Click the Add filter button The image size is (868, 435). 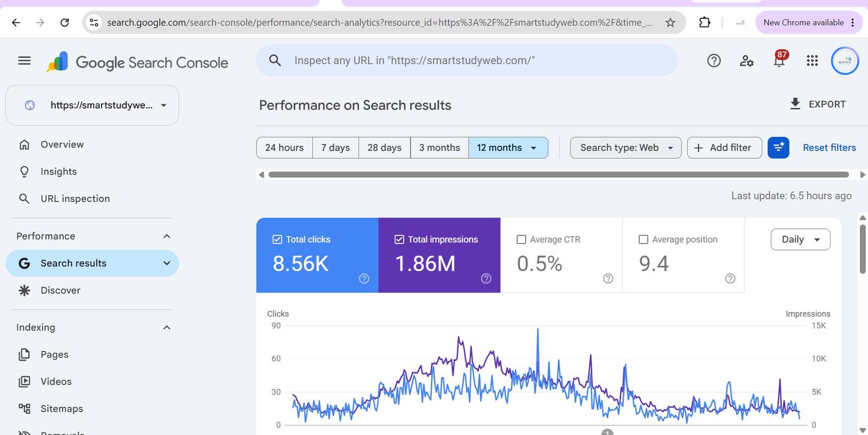[724, 148]
